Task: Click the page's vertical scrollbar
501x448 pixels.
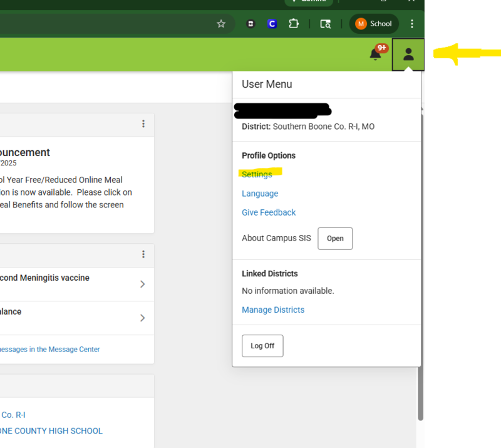Action: [x=420, y=263]
